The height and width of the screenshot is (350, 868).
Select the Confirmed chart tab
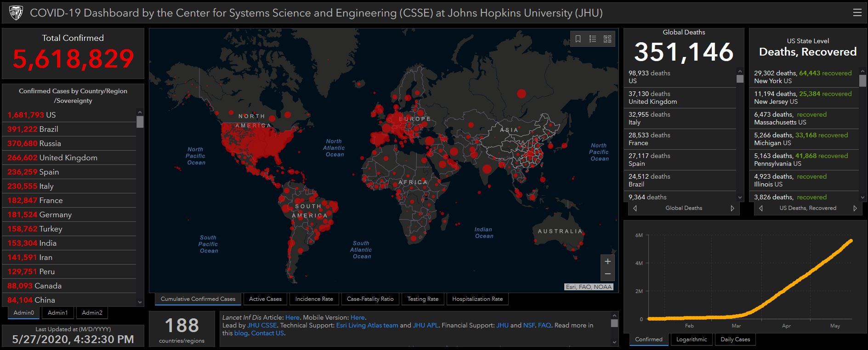coord(649,339)
